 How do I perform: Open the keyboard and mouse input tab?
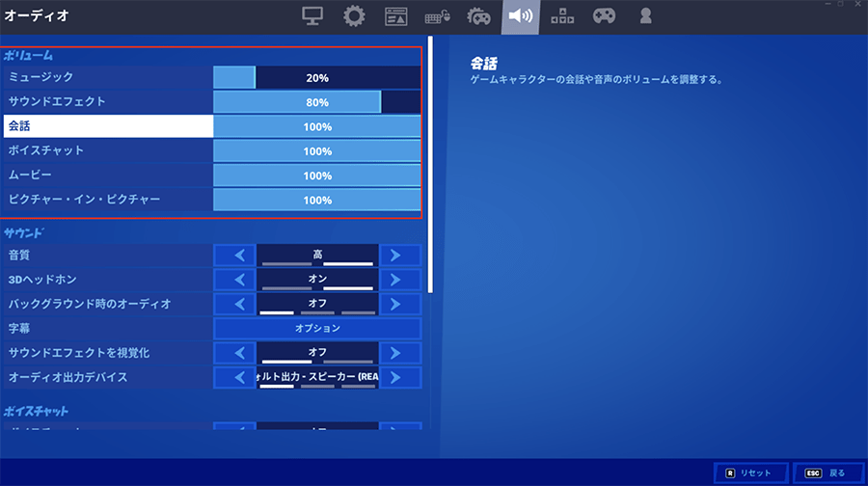tap(437, 16)
